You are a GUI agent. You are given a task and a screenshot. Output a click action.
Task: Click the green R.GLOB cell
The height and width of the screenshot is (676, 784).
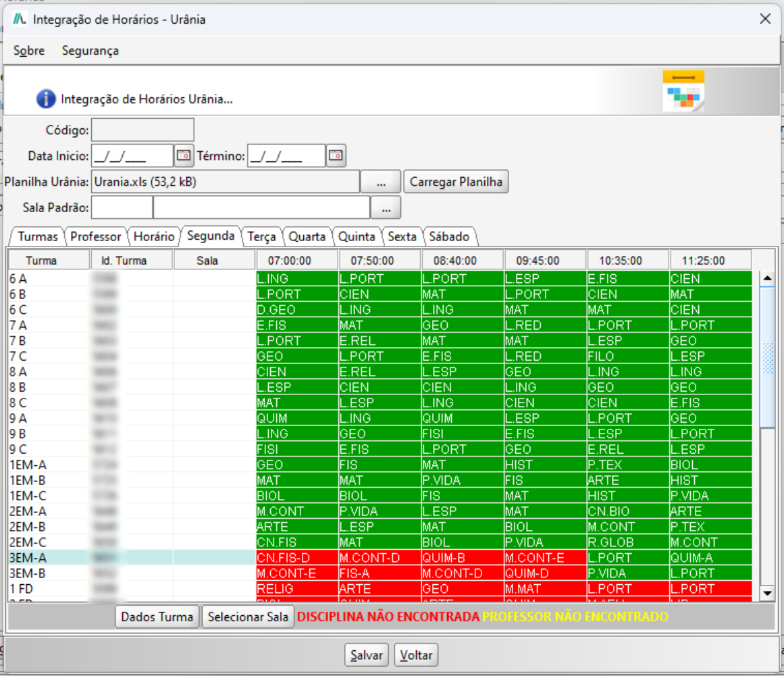point(628,542)
